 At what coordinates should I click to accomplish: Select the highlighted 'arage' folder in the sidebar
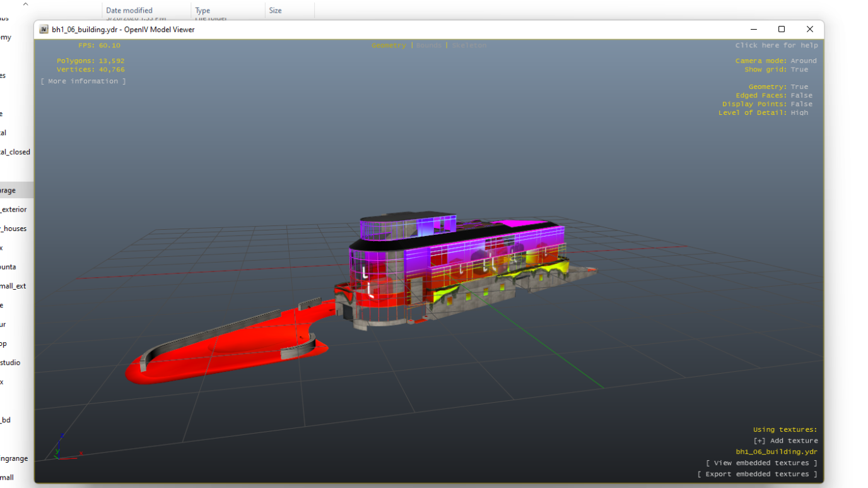tap(16, 190)
